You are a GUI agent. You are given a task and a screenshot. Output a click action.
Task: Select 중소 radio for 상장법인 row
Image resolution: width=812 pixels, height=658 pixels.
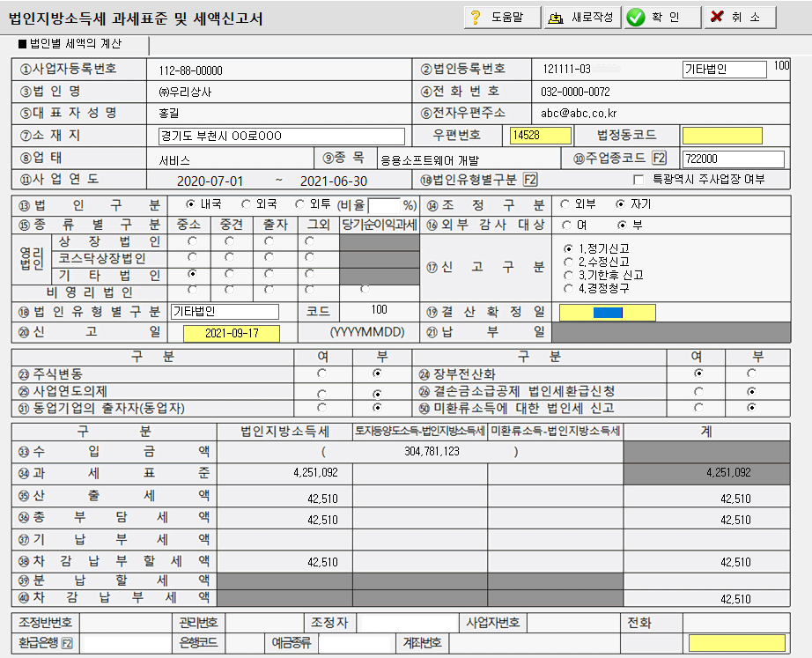click(193, 241)
